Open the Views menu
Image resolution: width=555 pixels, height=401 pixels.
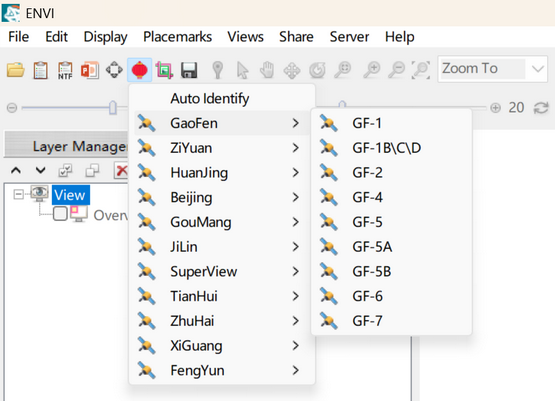245,37
